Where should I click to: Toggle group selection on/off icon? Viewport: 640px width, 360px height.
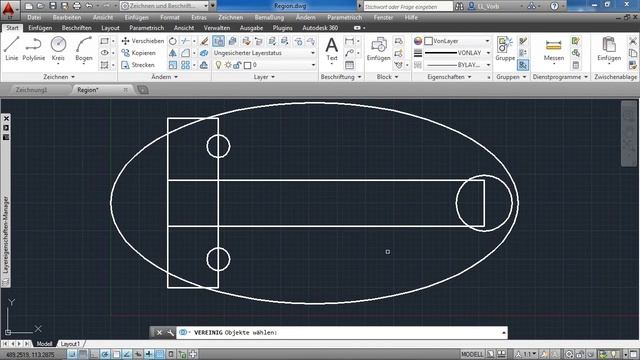tap(523, 65)
